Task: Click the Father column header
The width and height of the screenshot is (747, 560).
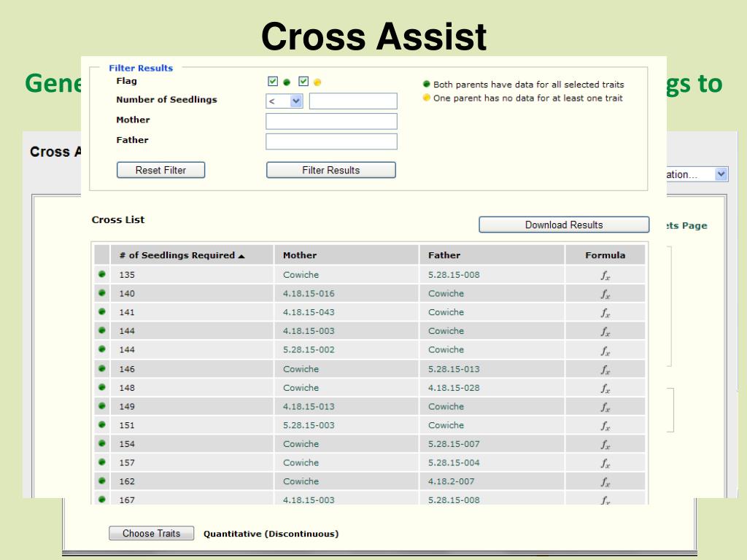Action: click(x=444, y=255)
